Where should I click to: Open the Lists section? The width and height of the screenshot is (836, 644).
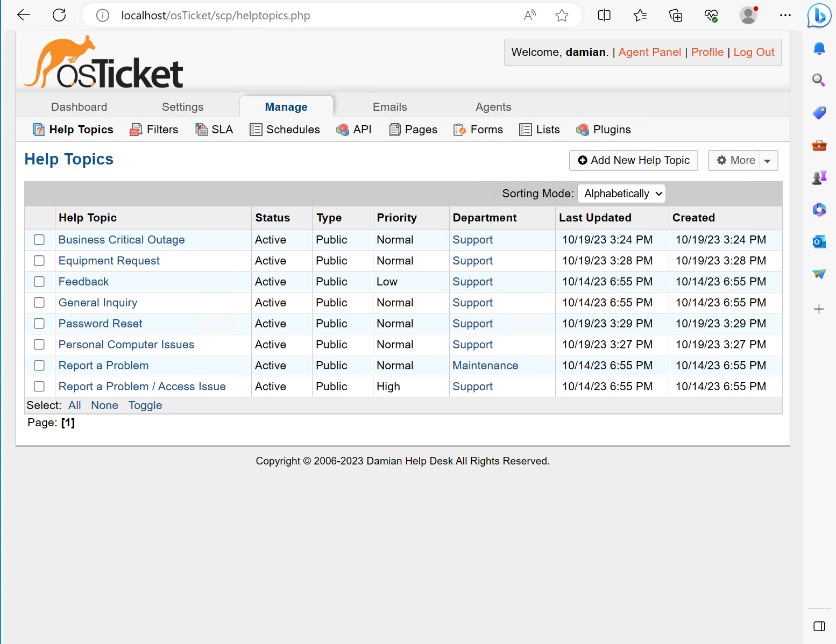[525, 129]
